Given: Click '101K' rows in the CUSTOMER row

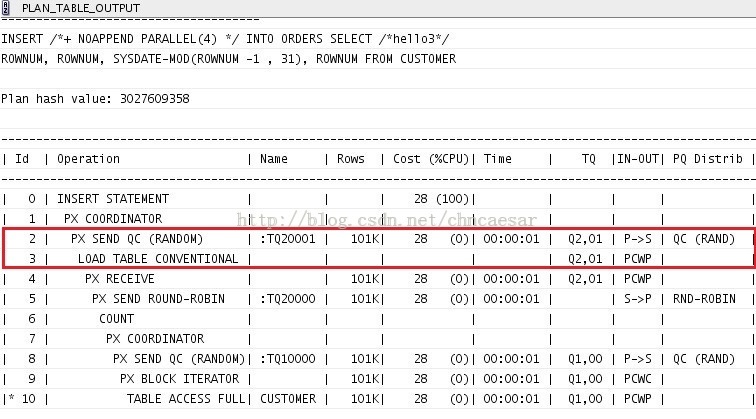Looking at the screenshot, I should point(364,399).
